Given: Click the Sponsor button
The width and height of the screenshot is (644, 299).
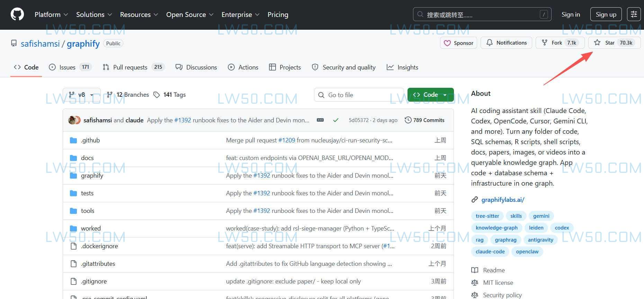Looking at the screenshot, I should tap(458, 43).
